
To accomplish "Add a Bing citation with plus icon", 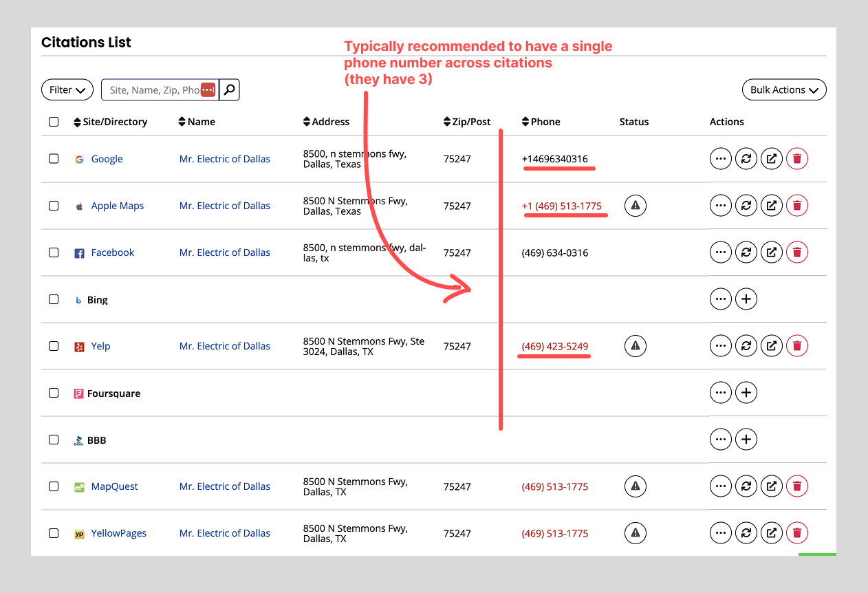I will pos(746,299).
